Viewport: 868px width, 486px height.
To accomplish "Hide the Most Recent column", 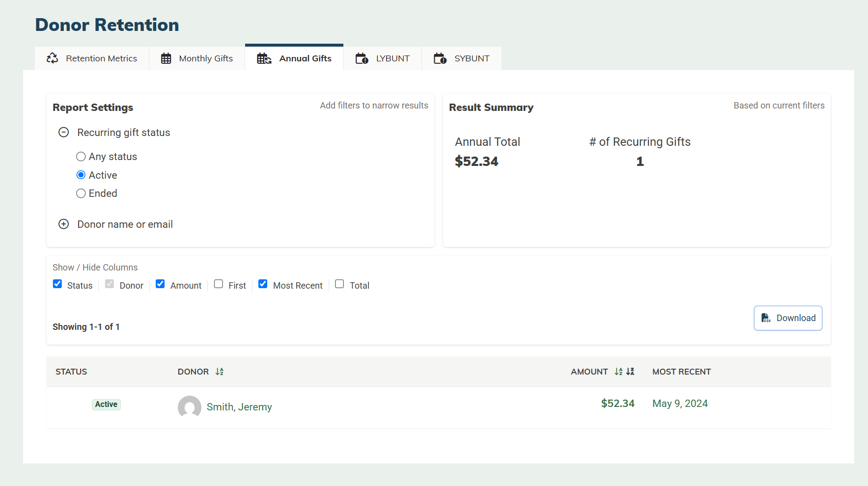I will coord(263,284).
